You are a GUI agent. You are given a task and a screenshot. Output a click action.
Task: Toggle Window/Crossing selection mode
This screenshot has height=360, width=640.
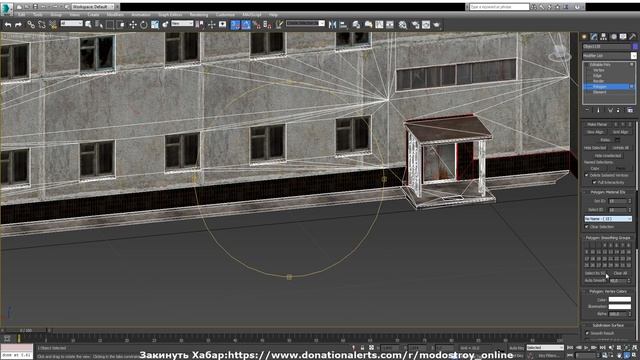coord(120,25)
